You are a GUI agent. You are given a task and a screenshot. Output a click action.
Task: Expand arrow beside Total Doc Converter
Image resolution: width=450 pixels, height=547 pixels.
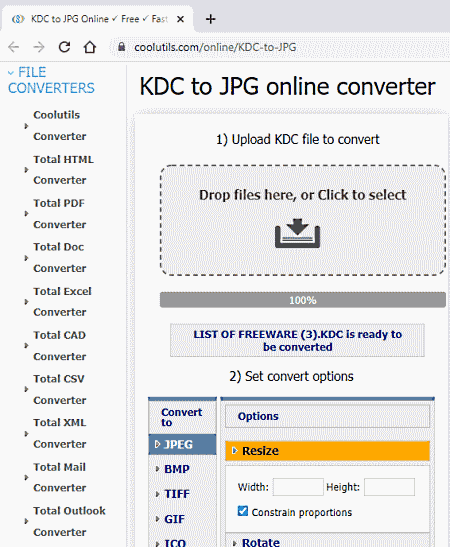(x=26, y=258)
